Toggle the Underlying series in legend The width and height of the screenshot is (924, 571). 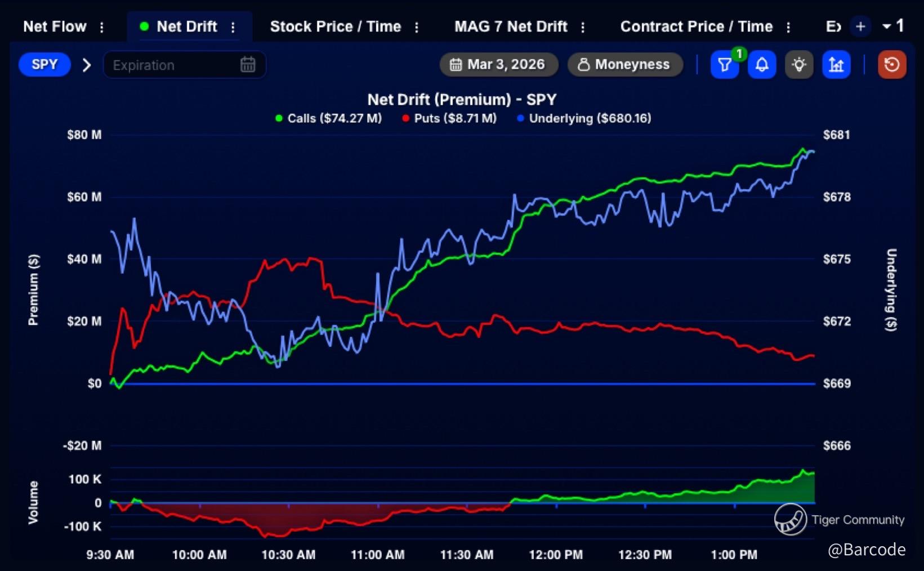tap(584, 118)
